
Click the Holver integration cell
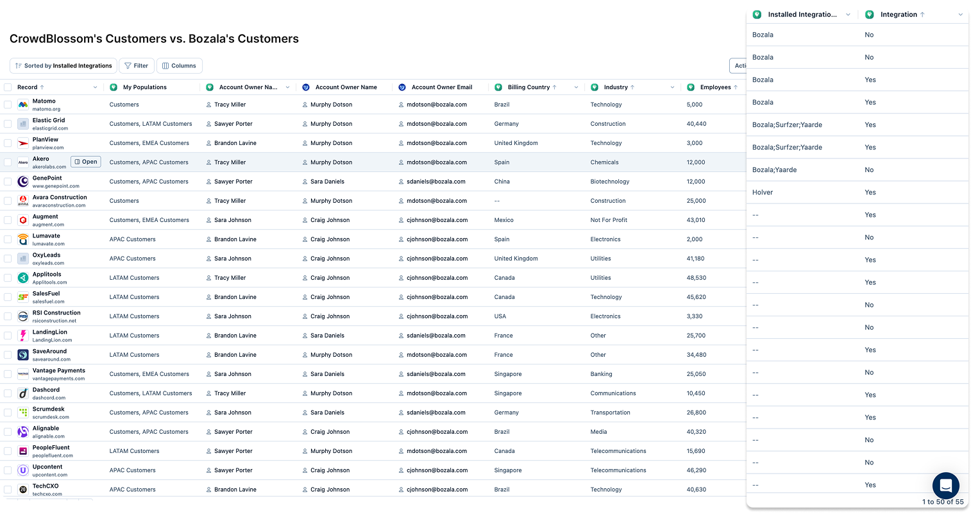(763, 192)
